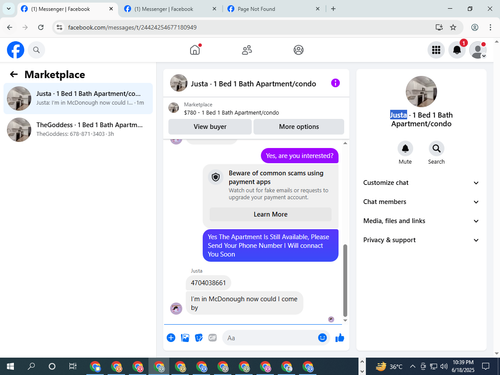Send a thumbs up like

tap(340, 338)
